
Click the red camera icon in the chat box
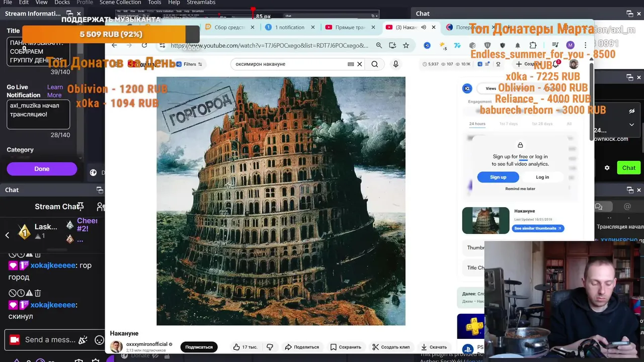click(x=15, y=340)
